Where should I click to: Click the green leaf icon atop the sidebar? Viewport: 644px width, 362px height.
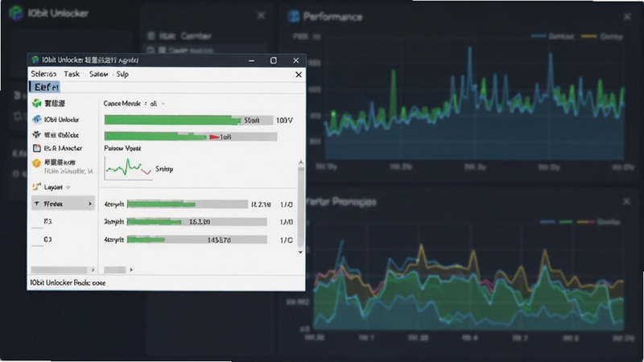pos(37,104)
